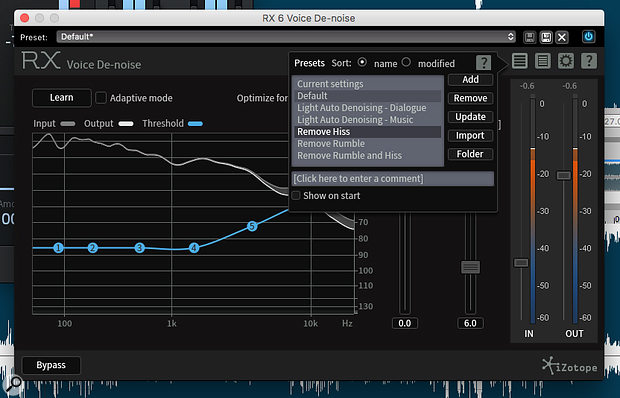Image resolution: width=620 pixels, height=398 pixels.
Task: Enable Adaptive mode checkbox
Action: pyautogui.click(x=101, y=98)
